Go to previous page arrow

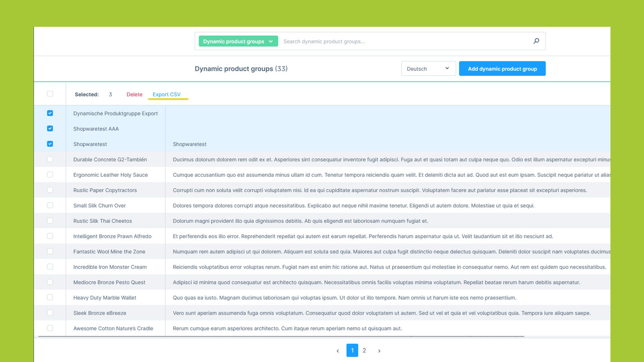point(338,351)
